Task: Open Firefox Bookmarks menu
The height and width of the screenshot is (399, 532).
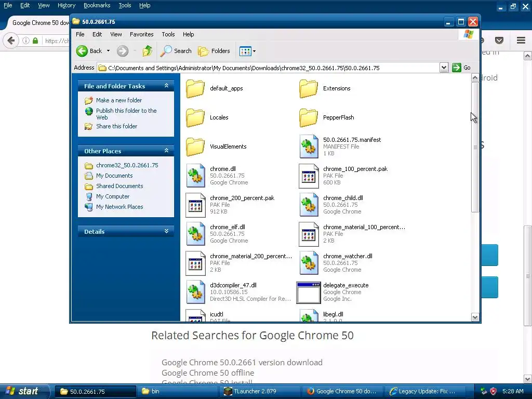Action: pyautogui.click(x=97, y=5)
